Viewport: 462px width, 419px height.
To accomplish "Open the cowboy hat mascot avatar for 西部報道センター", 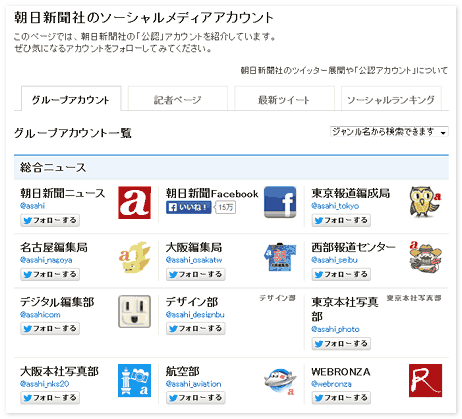I will pyautogui.click(x=425, y=257).
